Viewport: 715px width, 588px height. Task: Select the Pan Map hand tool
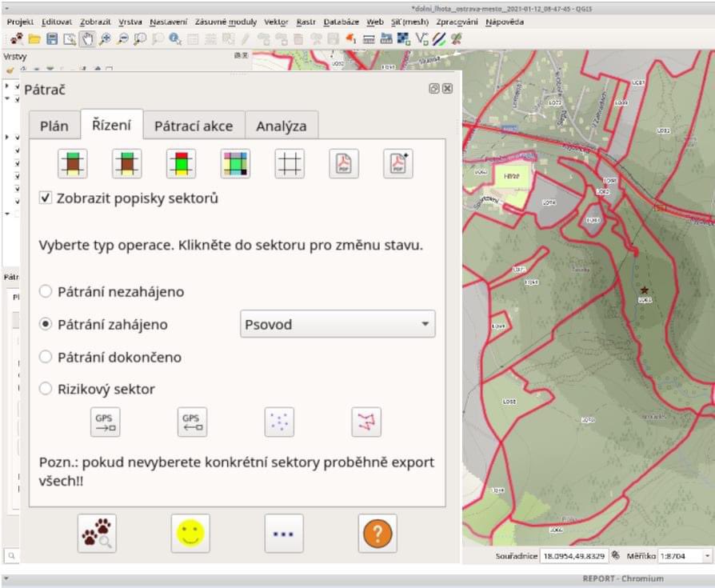[87, 39]
